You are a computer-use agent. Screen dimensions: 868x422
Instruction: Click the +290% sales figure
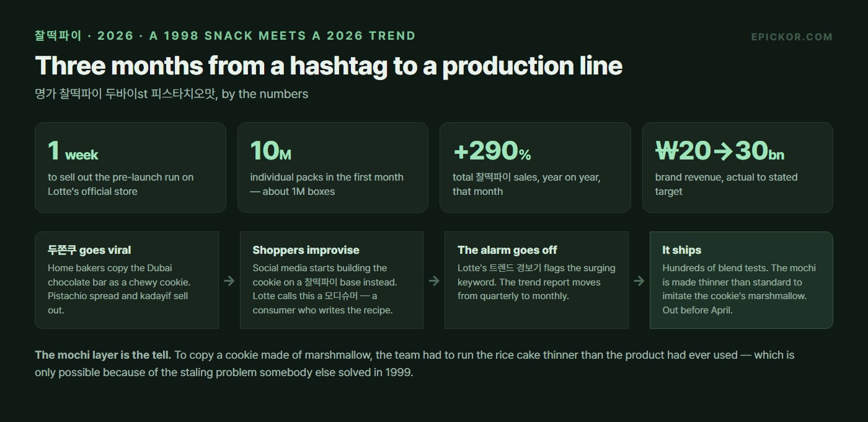click(x=492, y=151)
